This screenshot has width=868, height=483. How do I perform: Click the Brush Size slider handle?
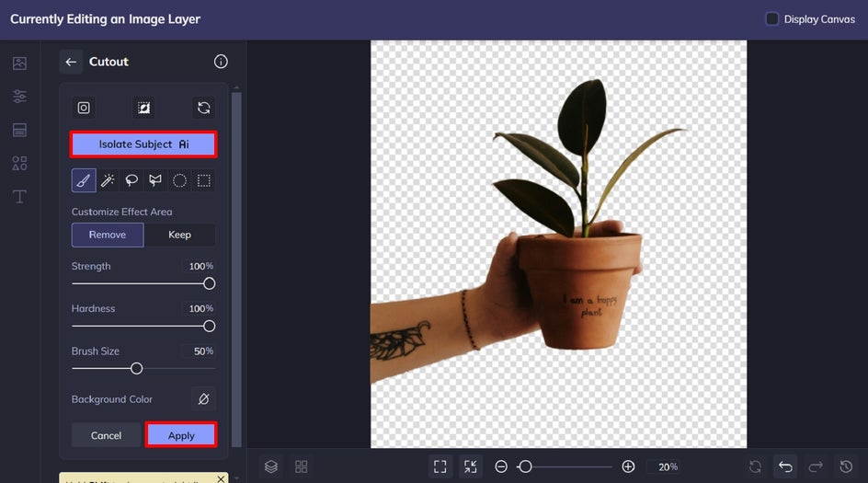pyautogui.click(x=136, y=369)
